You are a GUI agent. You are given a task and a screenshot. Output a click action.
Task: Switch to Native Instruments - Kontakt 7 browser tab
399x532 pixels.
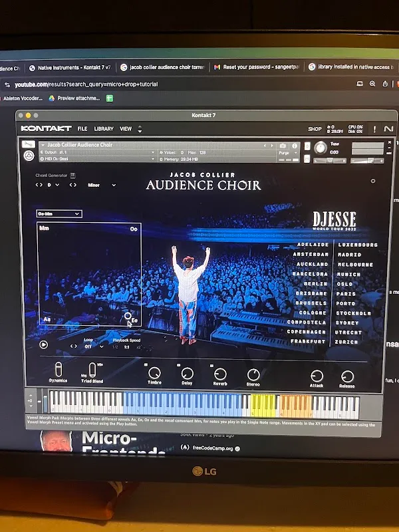[x=70, y=68]
